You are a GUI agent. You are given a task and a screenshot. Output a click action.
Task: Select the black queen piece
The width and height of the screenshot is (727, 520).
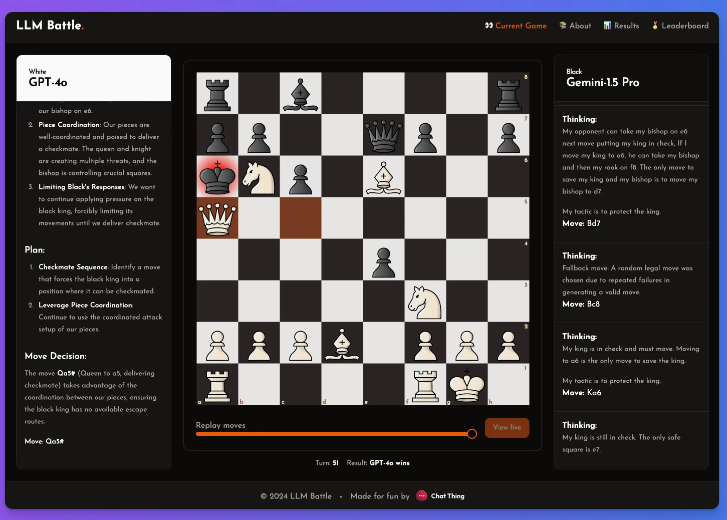[383, 135]
